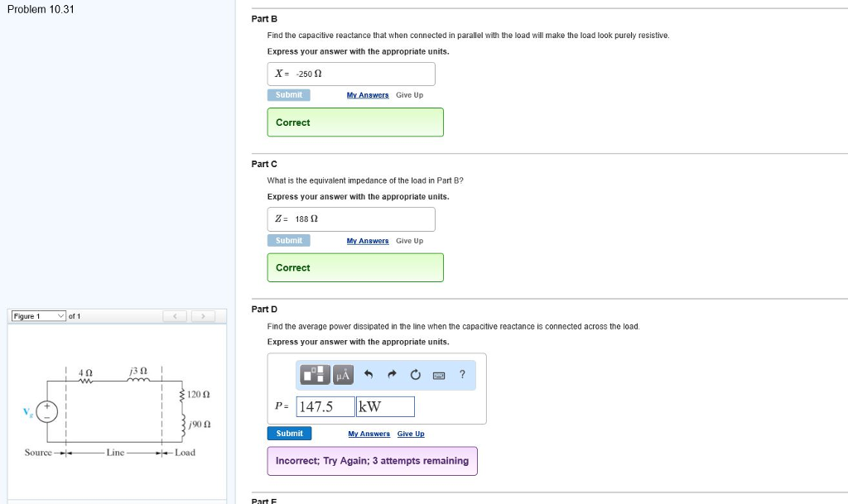The image size is (848, 504).
Task: Go to next figure
Action: [204, 316]
